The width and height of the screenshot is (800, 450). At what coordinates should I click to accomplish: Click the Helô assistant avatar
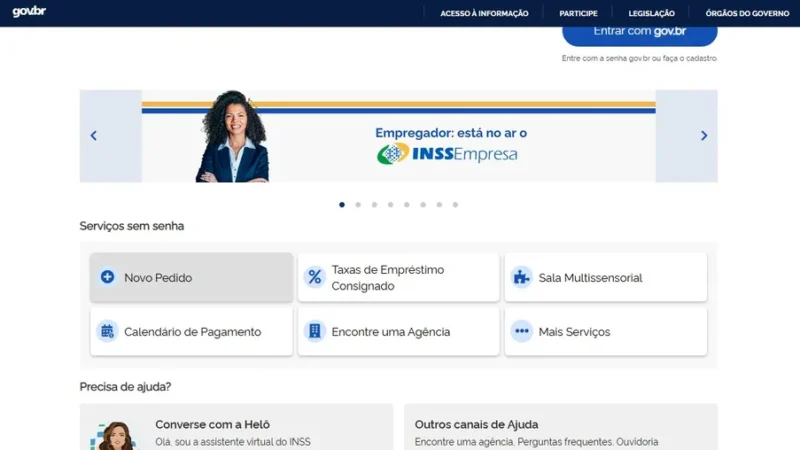[x=115, y=436]
